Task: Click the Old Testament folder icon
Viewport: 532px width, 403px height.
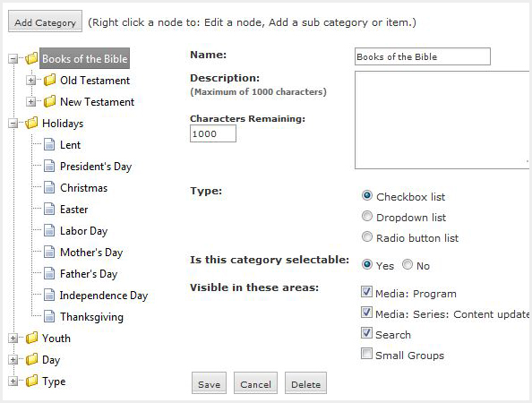Action: coord(49,80)
